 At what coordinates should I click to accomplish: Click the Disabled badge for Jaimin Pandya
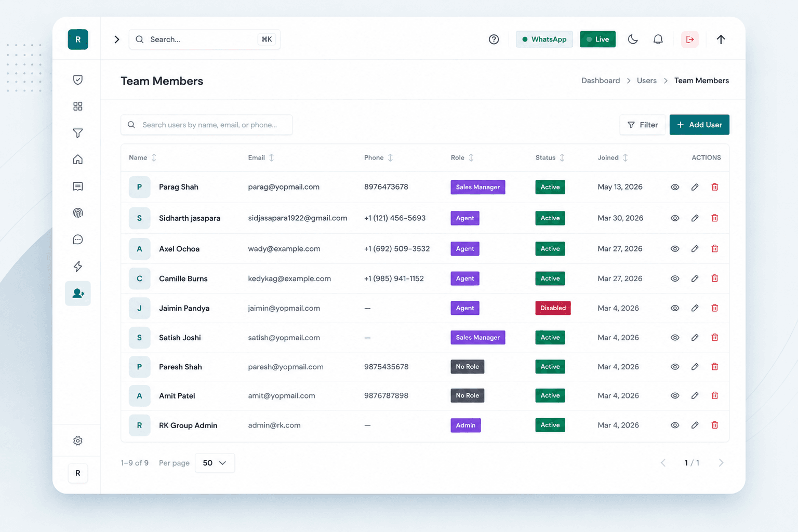click(x=553, y=308)
